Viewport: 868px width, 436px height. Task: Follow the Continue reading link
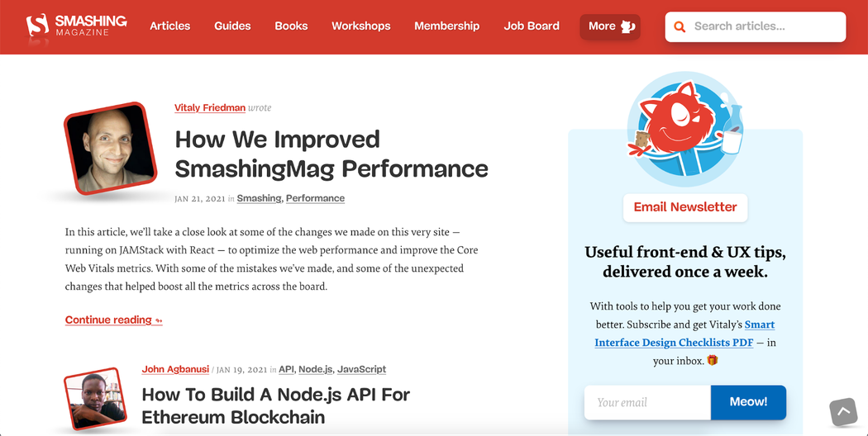coord(113,320)
